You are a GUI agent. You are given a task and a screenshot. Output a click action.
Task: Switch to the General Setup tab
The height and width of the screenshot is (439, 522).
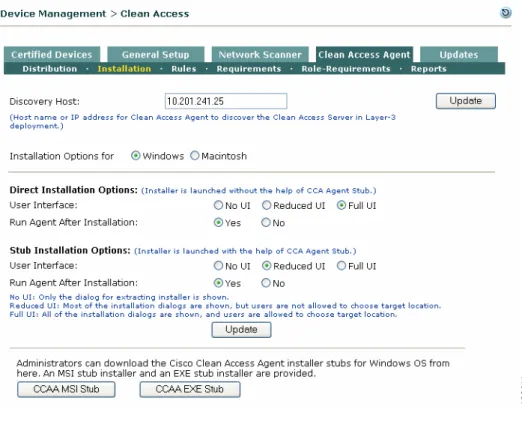tap(155, 54)
